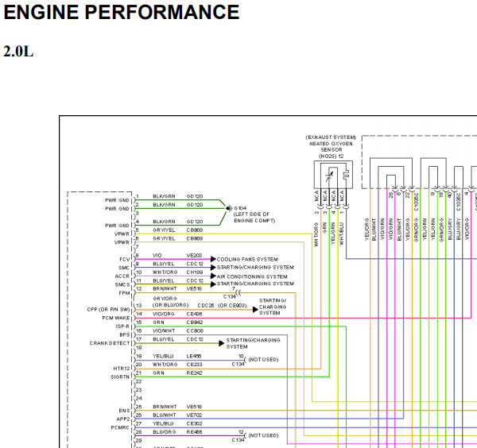Click the ACCR pin label
Image resolution: width=477 pixels, height=448 pixels.
122,276
